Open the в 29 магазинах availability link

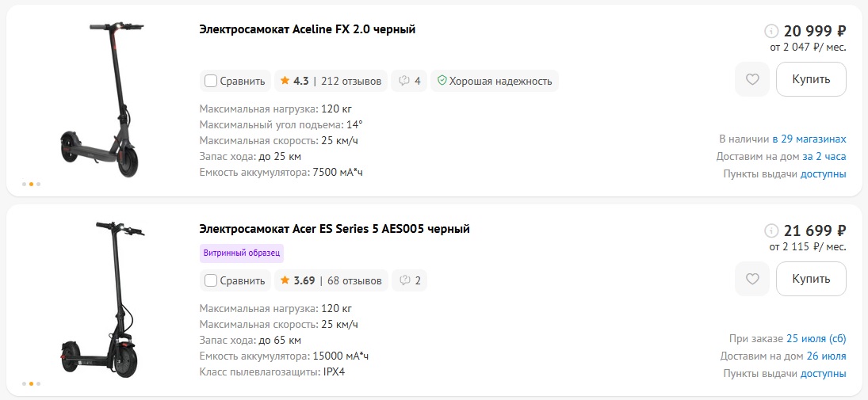[x=809, y=139]
